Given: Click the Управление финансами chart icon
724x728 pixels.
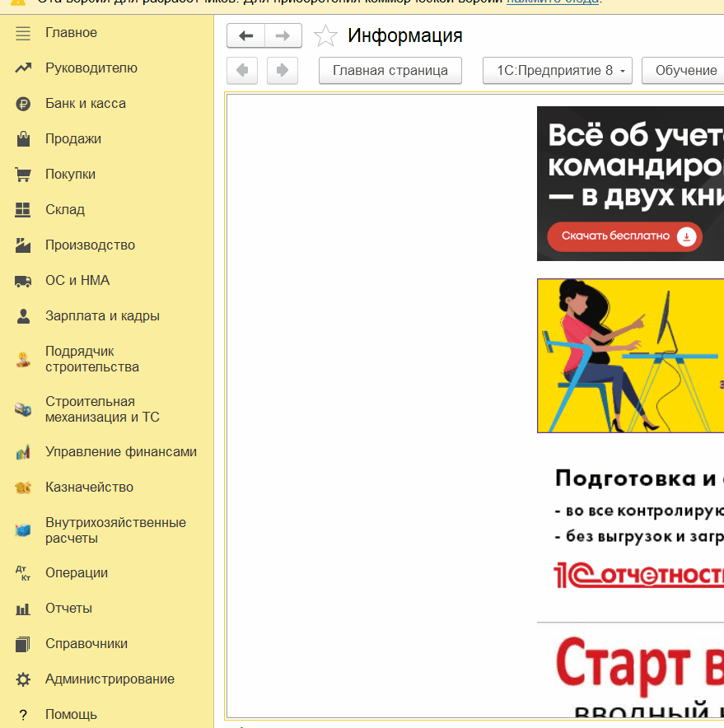Looking at the screenshot, I should coord(23,452).
